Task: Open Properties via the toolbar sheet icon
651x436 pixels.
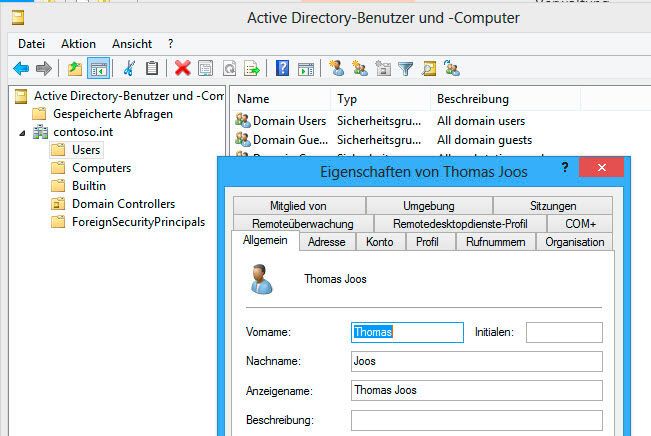Action: [x=206, y=69]
